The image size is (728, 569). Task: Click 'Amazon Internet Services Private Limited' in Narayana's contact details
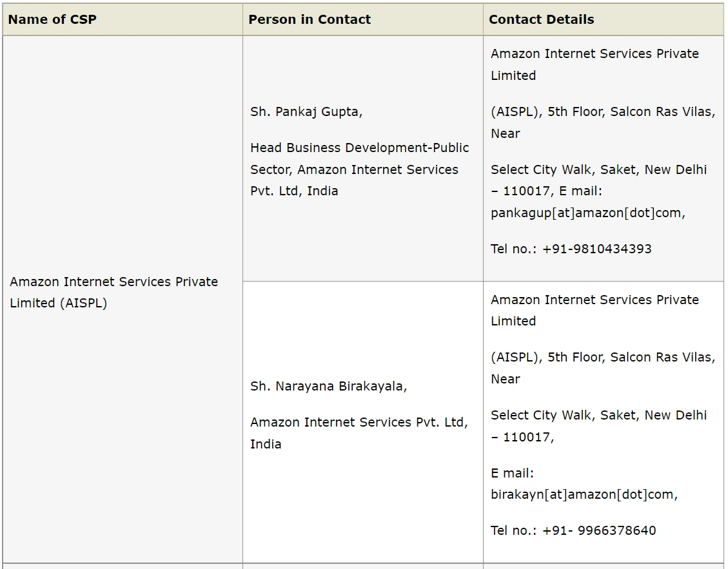tap(595, 310)
